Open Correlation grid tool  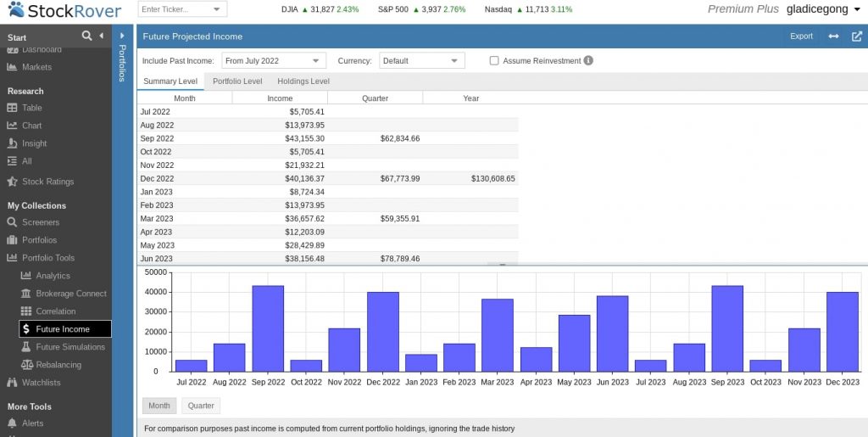(55, 311)
